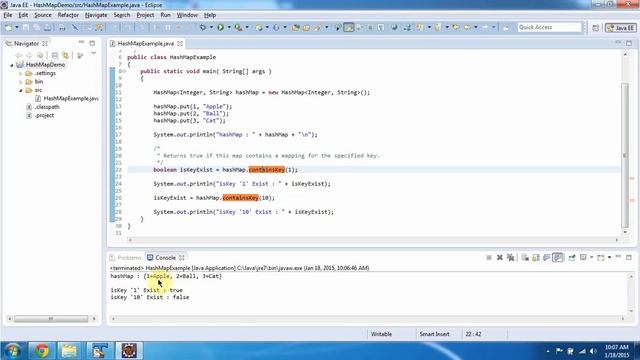Select the Navigator view tab

pos(26,43)
